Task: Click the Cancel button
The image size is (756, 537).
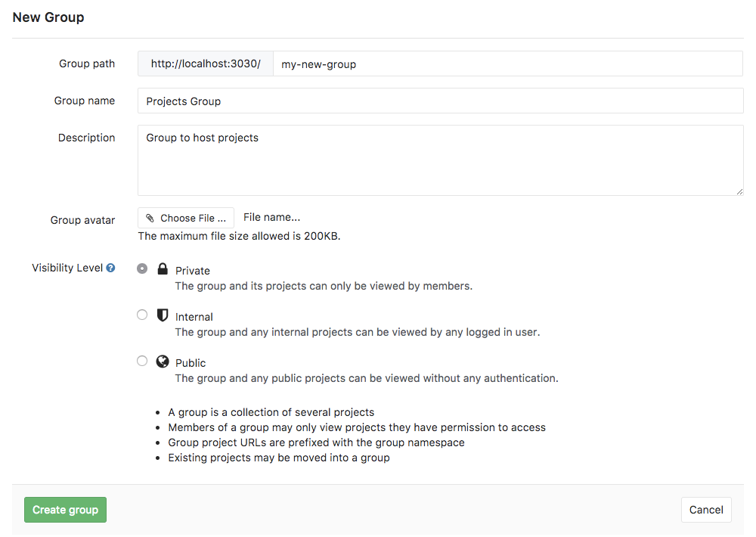Action: 705,510
